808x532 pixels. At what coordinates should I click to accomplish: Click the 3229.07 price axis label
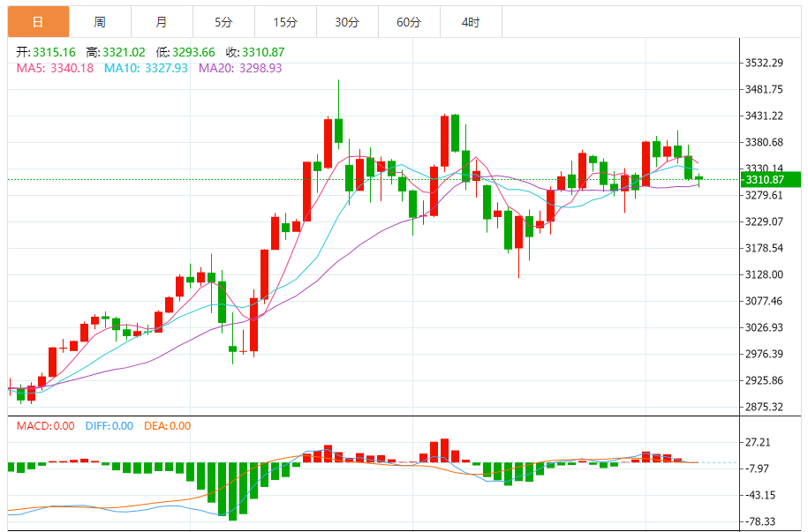(x=764, y=221)
